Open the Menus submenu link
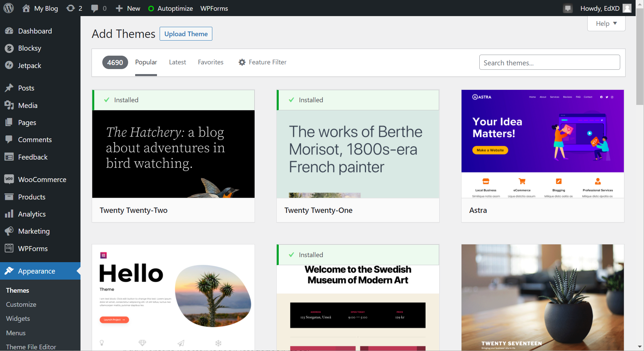The width and height of the screenshot is (644, 351). pos(16,333)
